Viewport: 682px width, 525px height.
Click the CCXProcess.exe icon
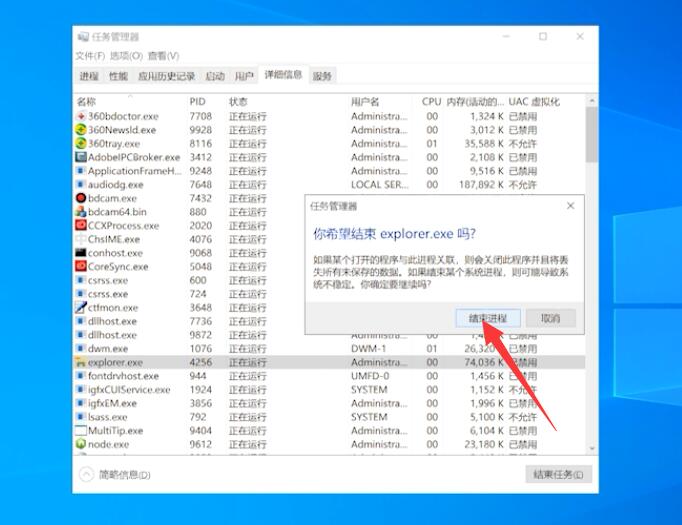click(81, 225)
